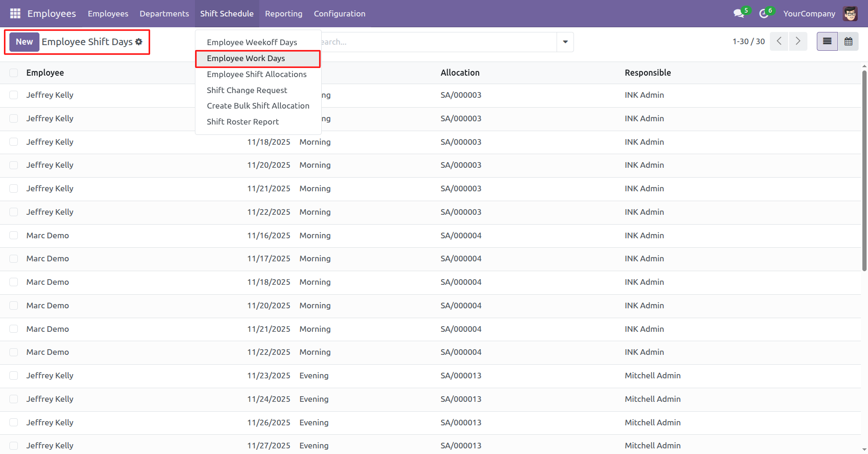This screenshot has height=454, width=868.
Task: Toggle the search options dropdown arrow
Action: coord(565,42)
